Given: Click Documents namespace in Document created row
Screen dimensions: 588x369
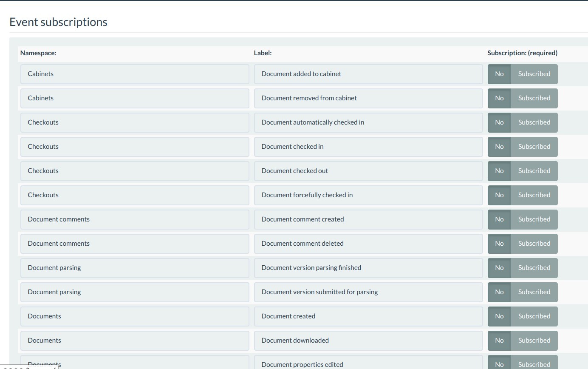Looking at the screenshot, I should (135, 316).
